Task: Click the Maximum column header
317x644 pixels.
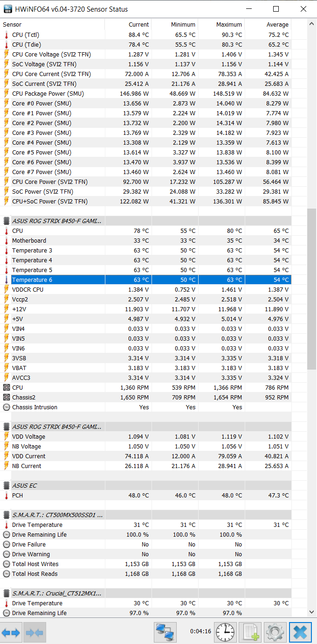Action: click(x=221, y=24)
